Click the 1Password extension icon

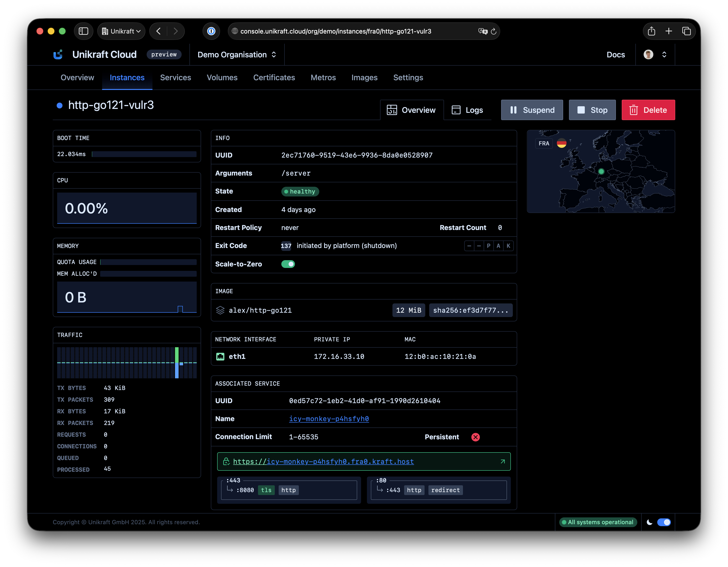[x=211, y=31]
